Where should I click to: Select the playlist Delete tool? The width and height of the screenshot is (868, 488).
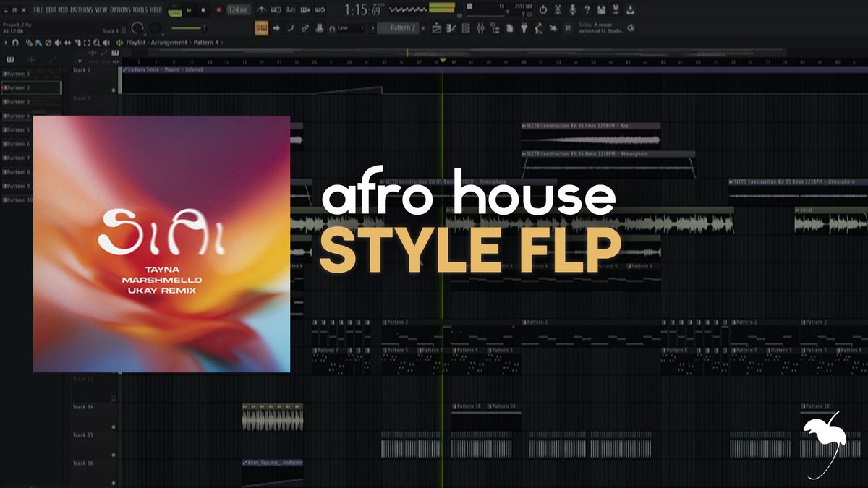[48, 43]
